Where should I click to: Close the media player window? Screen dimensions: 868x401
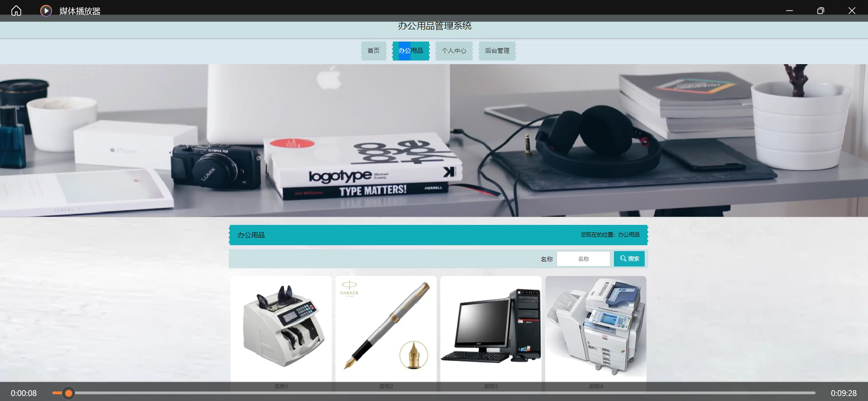852,11
